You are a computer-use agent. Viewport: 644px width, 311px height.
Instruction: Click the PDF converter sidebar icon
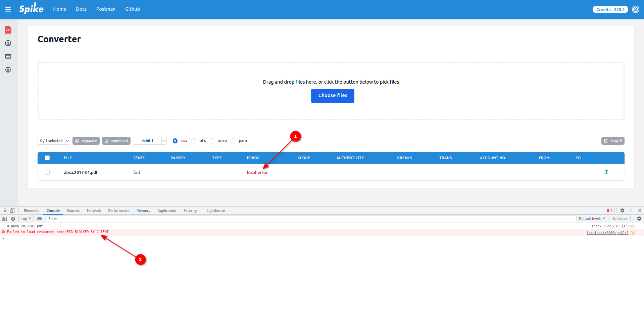click(8, 30)
